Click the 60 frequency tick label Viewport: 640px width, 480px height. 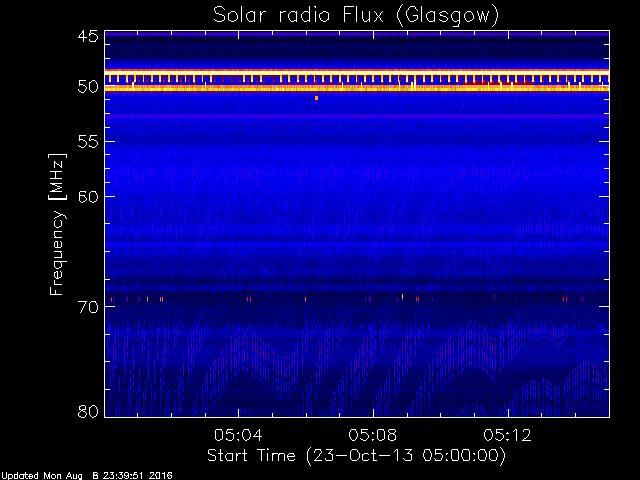tap(88, 196)
